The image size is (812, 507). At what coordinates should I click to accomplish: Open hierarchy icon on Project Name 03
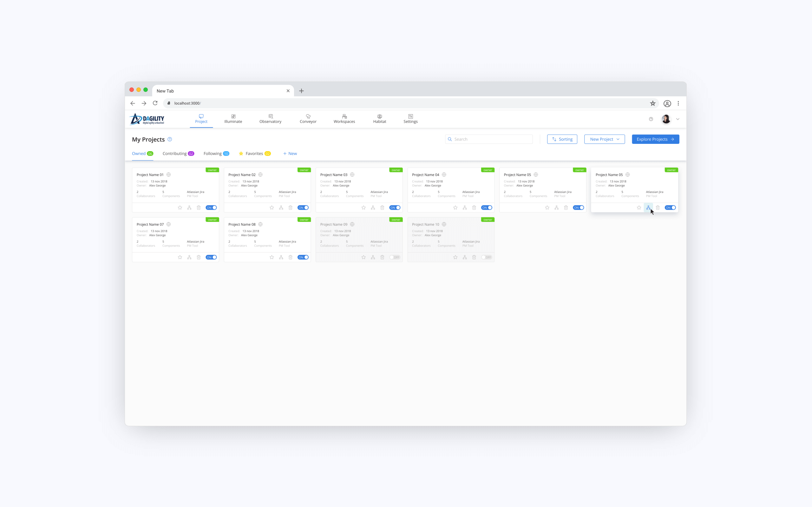373,208
